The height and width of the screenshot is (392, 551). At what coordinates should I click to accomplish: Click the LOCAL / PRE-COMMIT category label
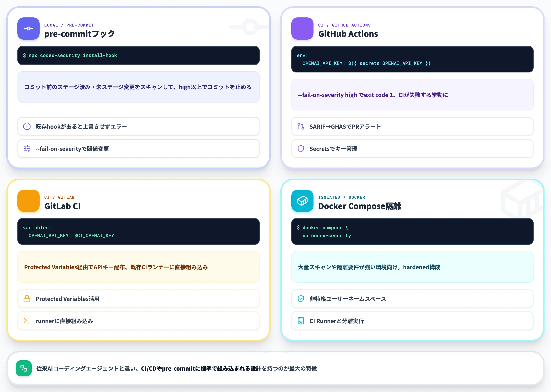tap(69, 25)
